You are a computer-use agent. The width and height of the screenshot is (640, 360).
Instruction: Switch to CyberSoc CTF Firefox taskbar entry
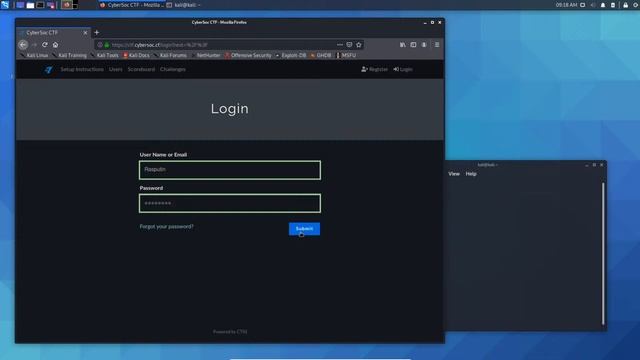pos(132,5)
